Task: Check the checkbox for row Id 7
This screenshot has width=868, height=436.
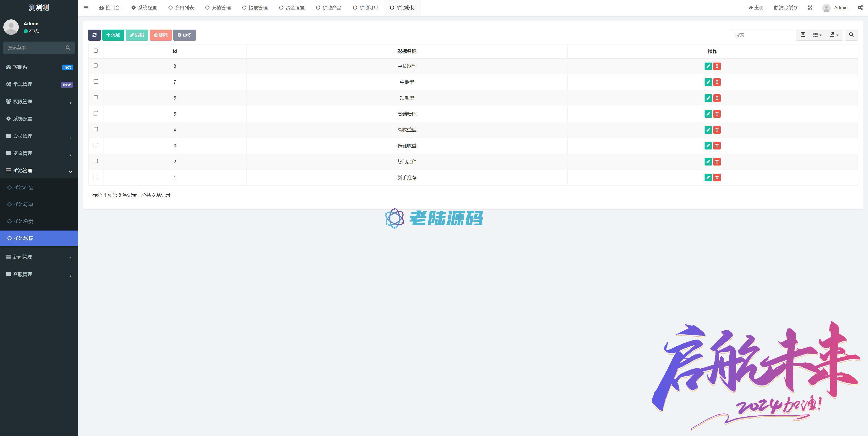Action: (96, 82)
